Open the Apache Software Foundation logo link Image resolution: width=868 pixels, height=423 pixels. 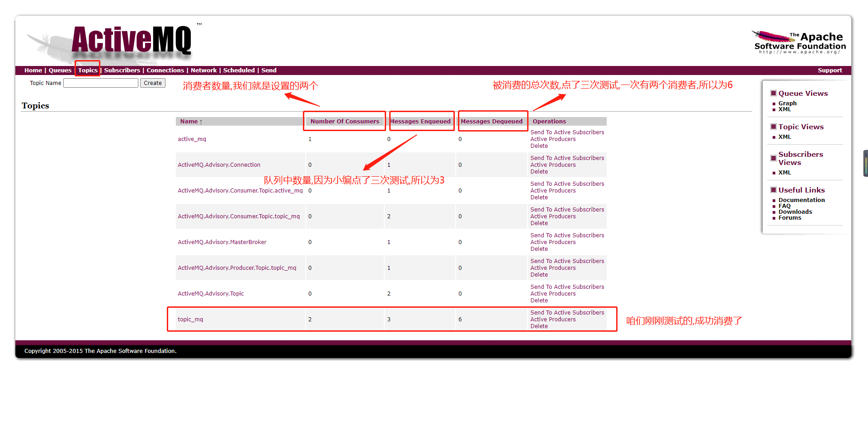pos(799,42)
